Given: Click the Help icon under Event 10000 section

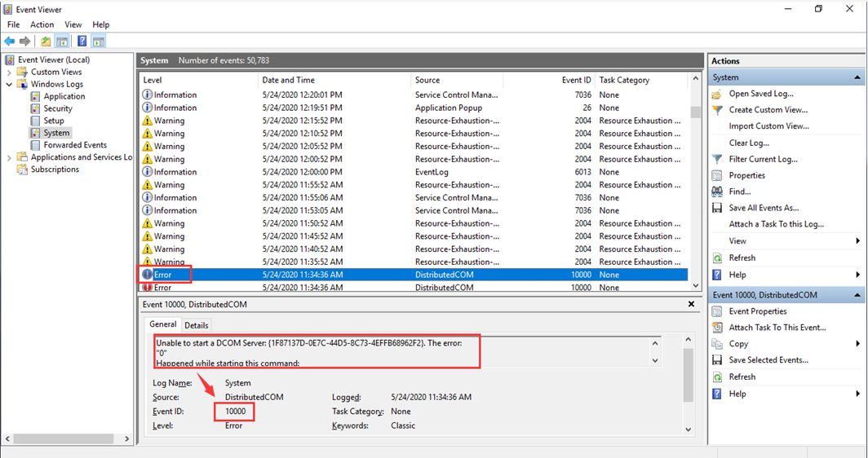Looking at the screenshot, I should (717, 394).
